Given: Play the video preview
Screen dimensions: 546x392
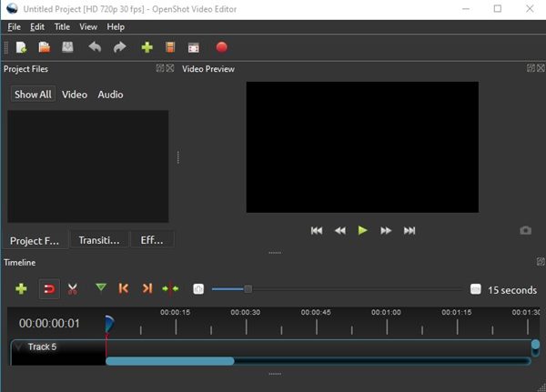Looking at the screenshot, I should pyautogui.click(x=362, y=230).
